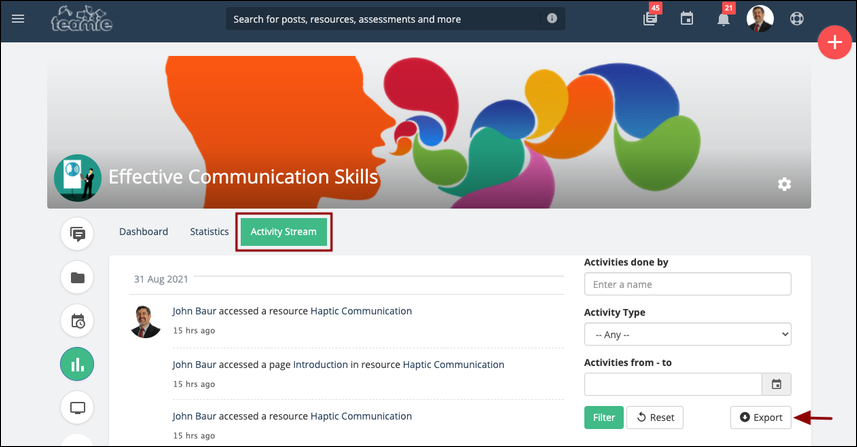Open the Introduction page link
The height and width of the screenshot is (447, 857).
(x=320, y=364)
